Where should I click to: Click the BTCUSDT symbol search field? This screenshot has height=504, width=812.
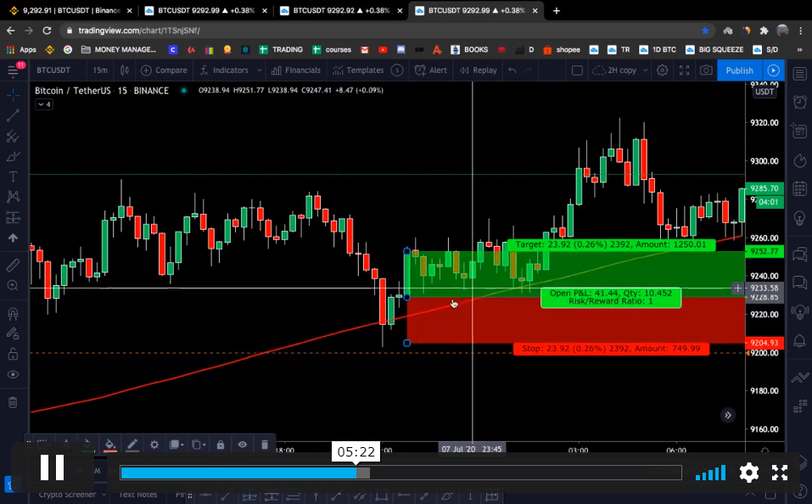pyautogui.click(x=53, y=70)
